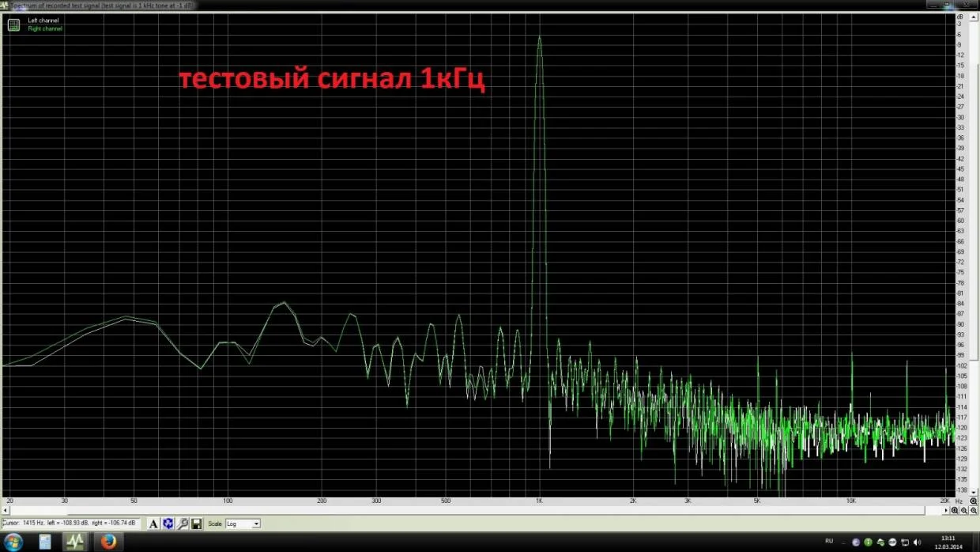Click the safely remove hardware tray icon
Image resolution: width=980 pixels, height=552 pixels.
pos(880,542)
